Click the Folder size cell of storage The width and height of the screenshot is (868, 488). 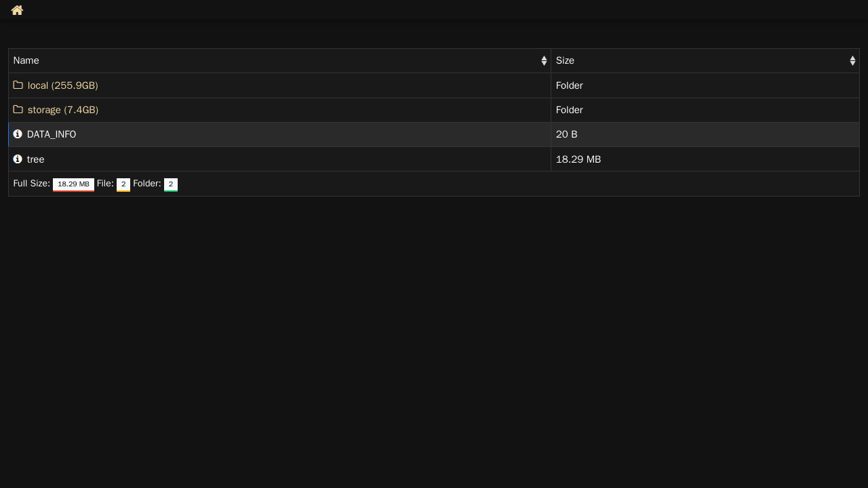pyautogui.click(x=705, y=110)
